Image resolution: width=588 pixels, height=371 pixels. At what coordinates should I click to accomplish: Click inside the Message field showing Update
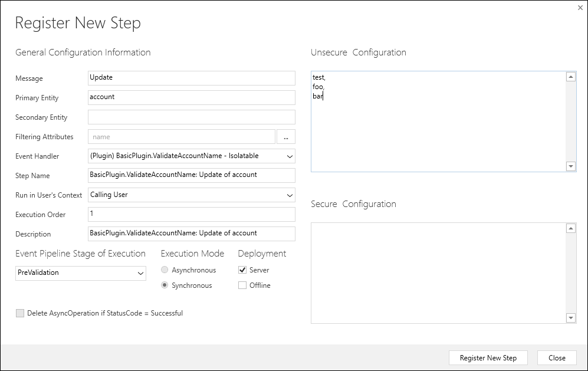[190, 77]
